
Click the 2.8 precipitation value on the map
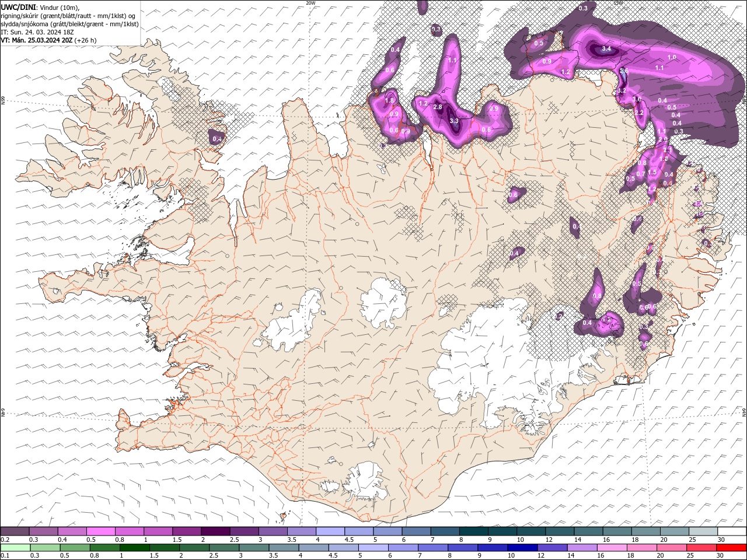pos(438,108)
